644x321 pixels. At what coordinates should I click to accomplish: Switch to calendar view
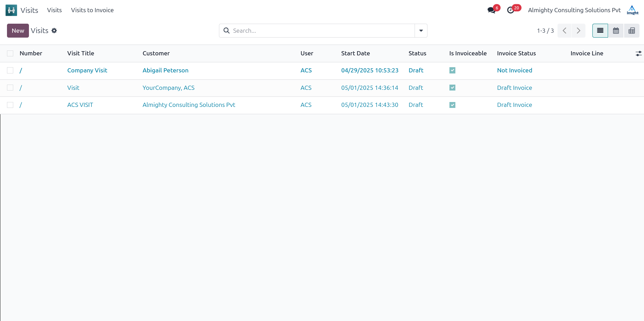pyautogui.click(x=616, y=31)
